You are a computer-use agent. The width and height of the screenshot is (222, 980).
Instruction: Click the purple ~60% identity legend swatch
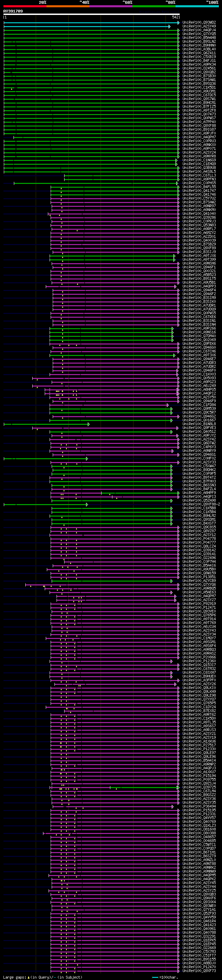click(111, 6)
